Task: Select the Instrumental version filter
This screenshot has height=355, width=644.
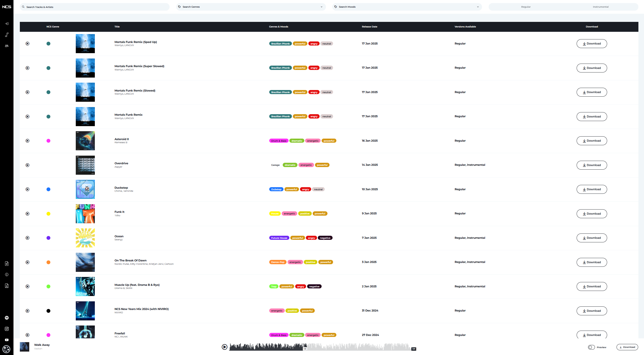Action: 601,7
